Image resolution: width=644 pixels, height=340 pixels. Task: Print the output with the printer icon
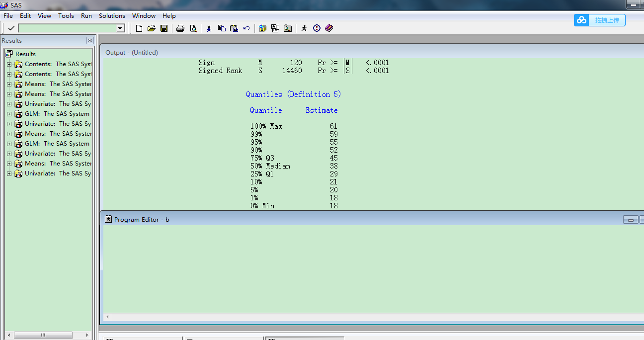(180, 28)
